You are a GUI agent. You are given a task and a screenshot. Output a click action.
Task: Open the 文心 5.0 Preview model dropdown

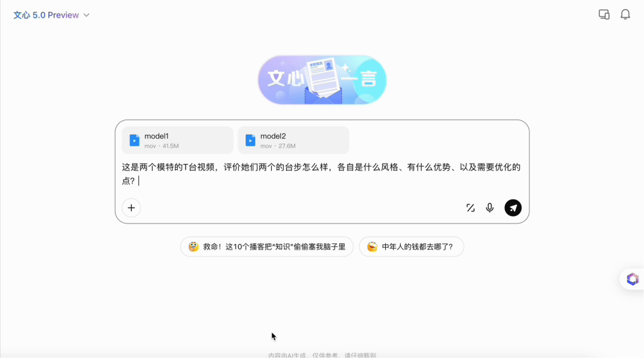coord(51,15)
